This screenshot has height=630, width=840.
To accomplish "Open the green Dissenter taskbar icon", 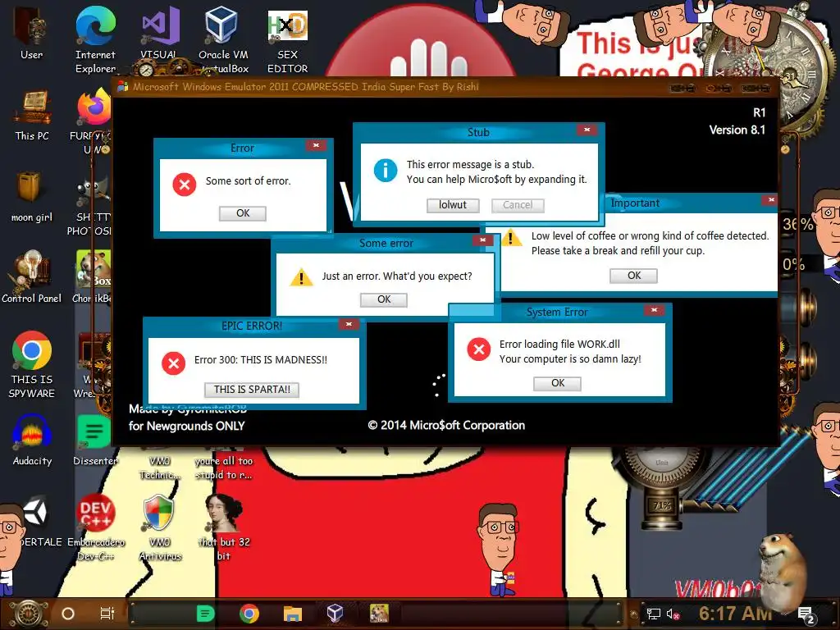I will point(205,614).
